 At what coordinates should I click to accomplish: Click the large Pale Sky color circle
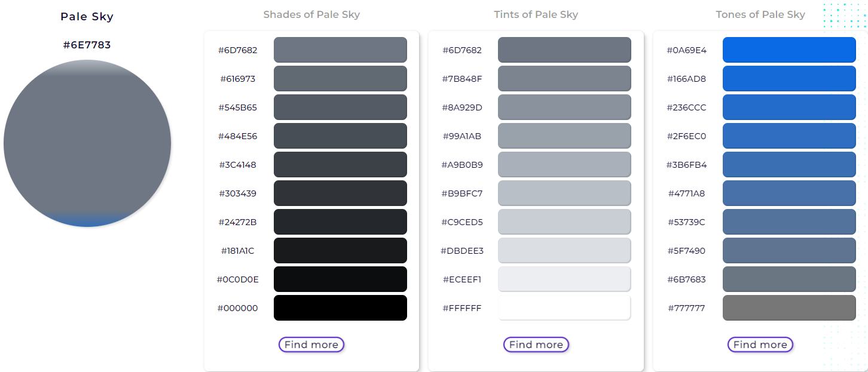87,143
